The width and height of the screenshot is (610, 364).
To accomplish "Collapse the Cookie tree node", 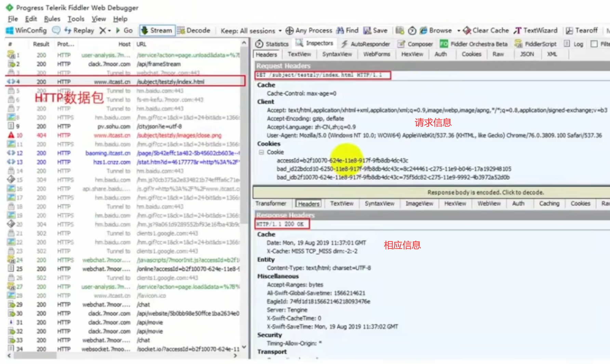I will coord(261,152).
